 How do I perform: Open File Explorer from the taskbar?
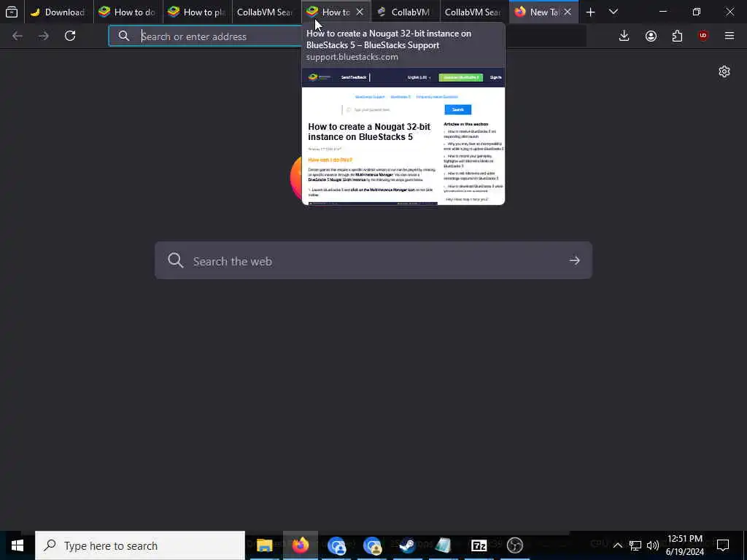(264, 545)
